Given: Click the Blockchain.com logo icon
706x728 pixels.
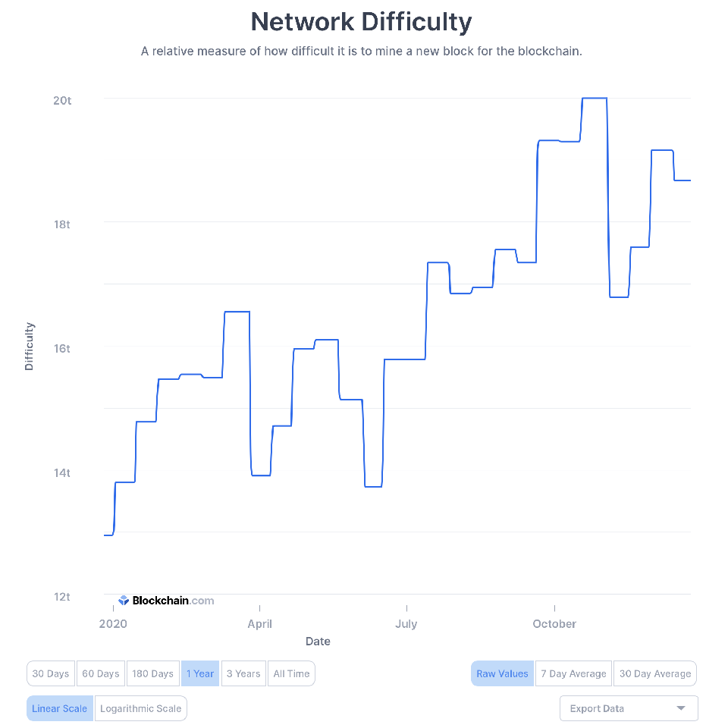Looking at the screenshot, I should tap(124, 601).
